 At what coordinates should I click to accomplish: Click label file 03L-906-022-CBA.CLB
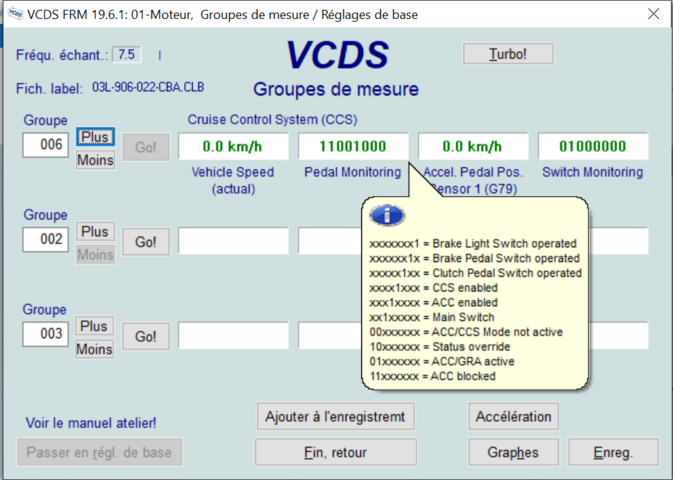tap(148, 88)
